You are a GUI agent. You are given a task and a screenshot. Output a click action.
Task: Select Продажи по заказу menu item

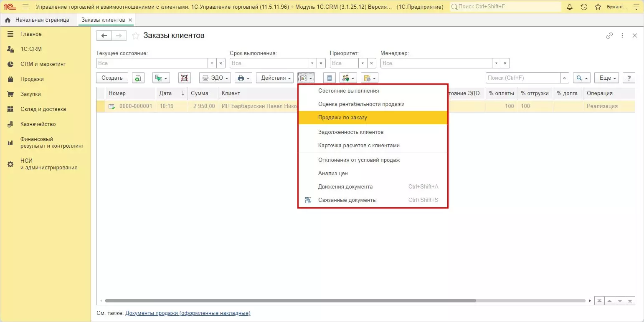pos(373,118)
